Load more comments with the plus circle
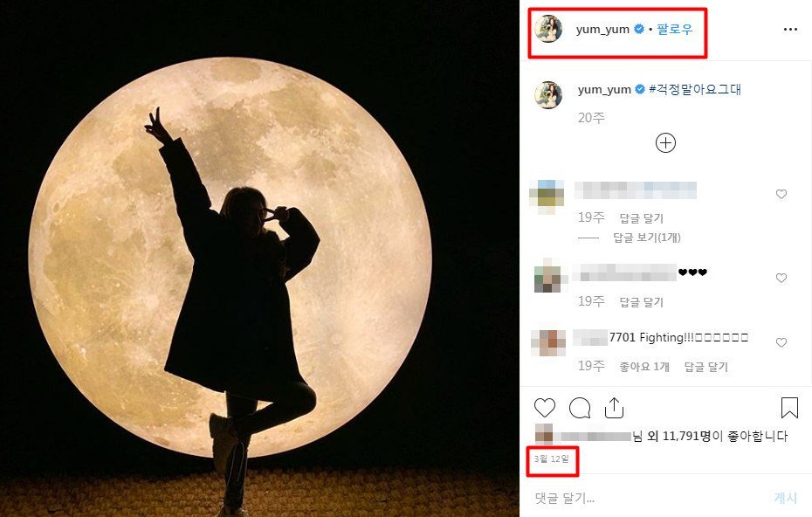This screenshot has height=517, width=812. pyautogui.click(x=665, y=143)
